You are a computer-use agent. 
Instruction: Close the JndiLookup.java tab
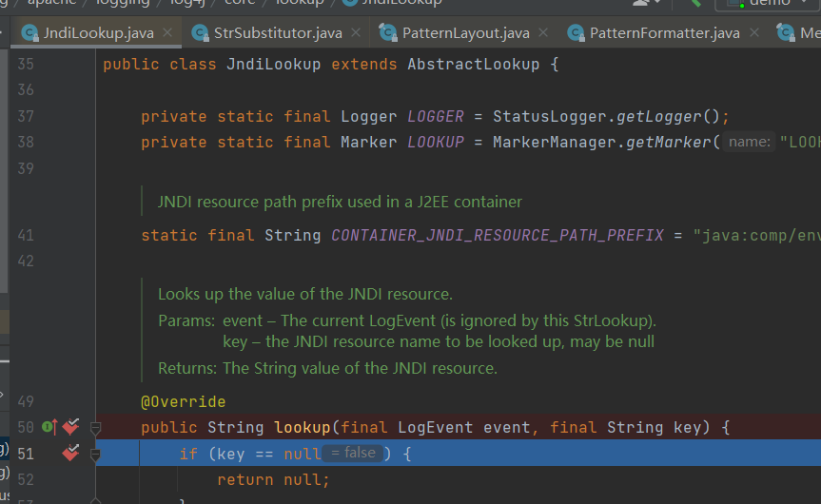167,32
